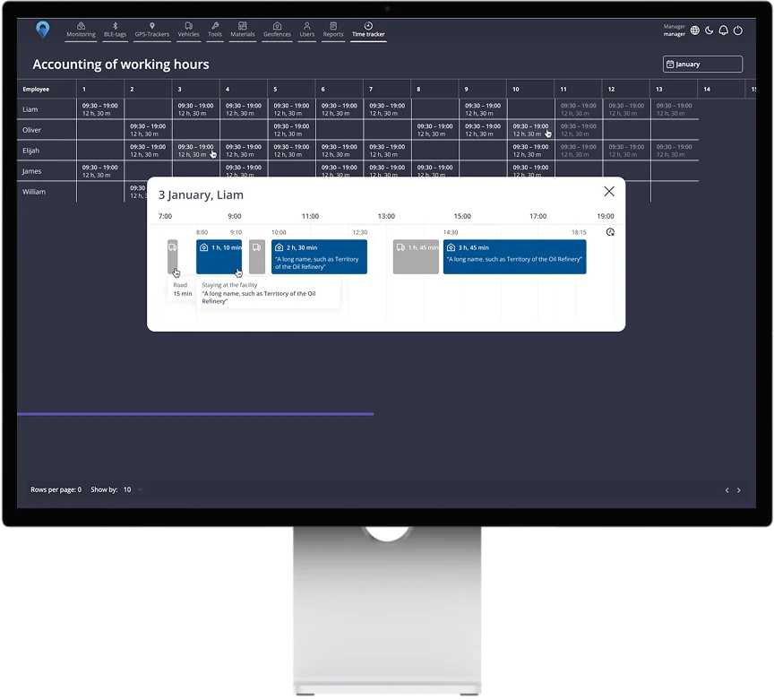The width and height of the screenshot is (774, 700).
Task: Select the 3 h, 45 min facility block
Action: tap(514, 257)
